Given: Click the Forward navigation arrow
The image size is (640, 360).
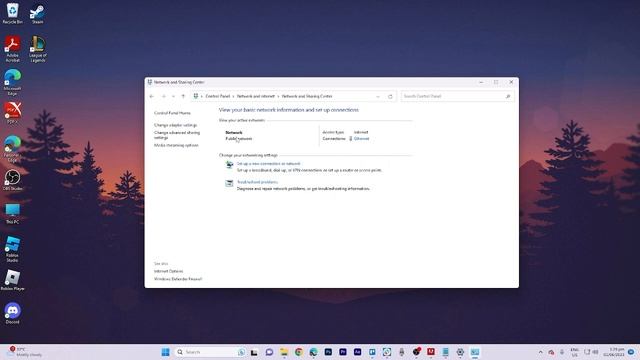Looking at the screenshot, I should click(164, 96).
